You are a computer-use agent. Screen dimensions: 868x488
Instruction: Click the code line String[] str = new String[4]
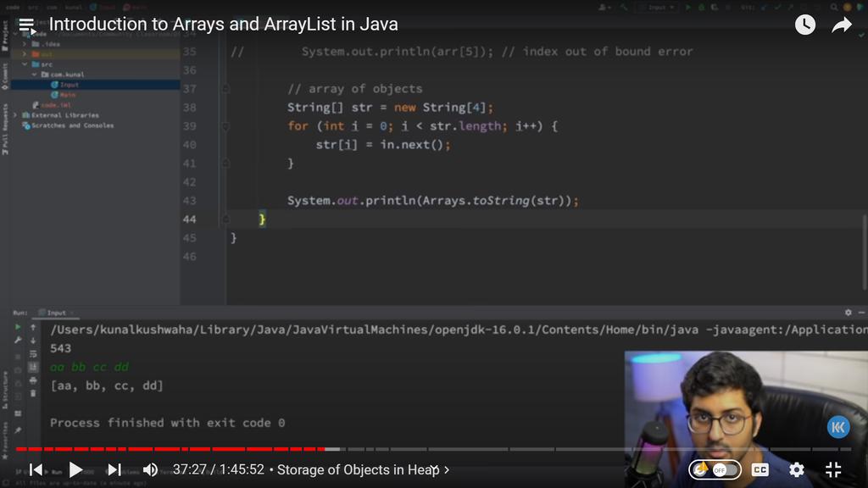[x=390, y=108]
